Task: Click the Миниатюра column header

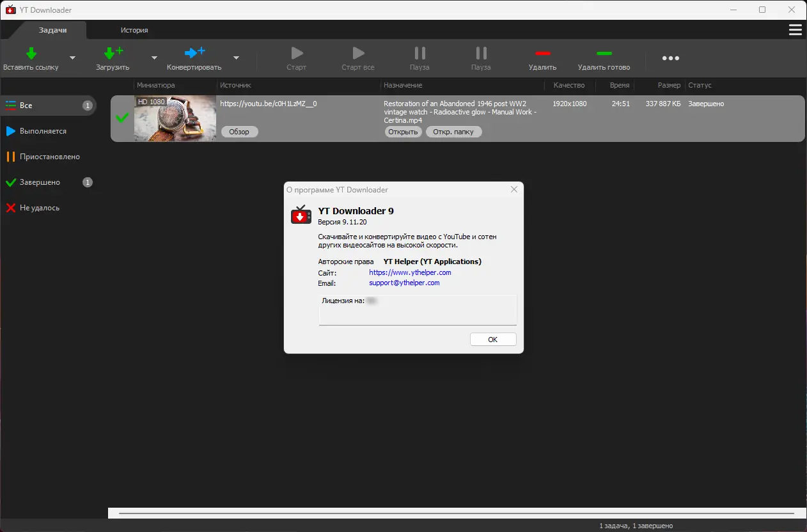Action: 155,85
